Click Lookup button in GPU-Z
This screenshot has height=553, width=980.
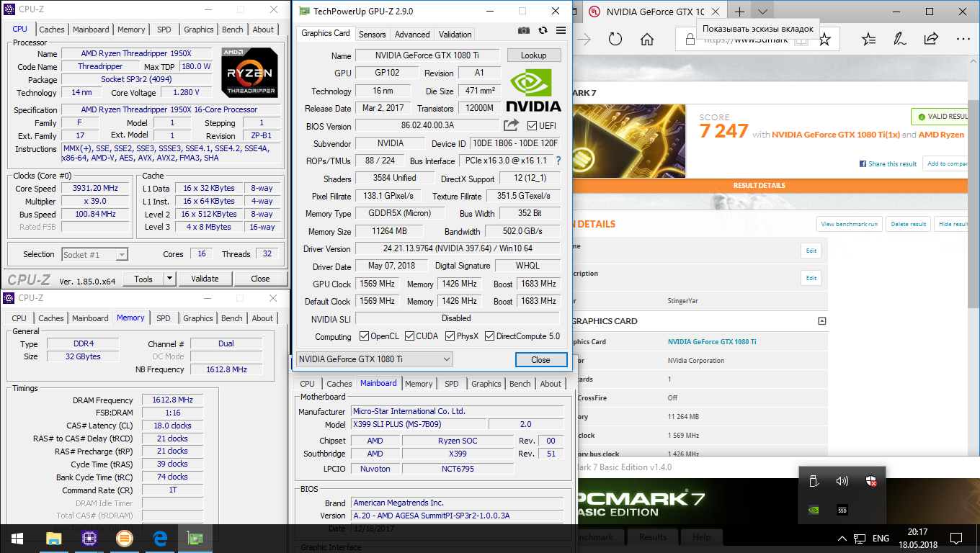tap(533, 55)
